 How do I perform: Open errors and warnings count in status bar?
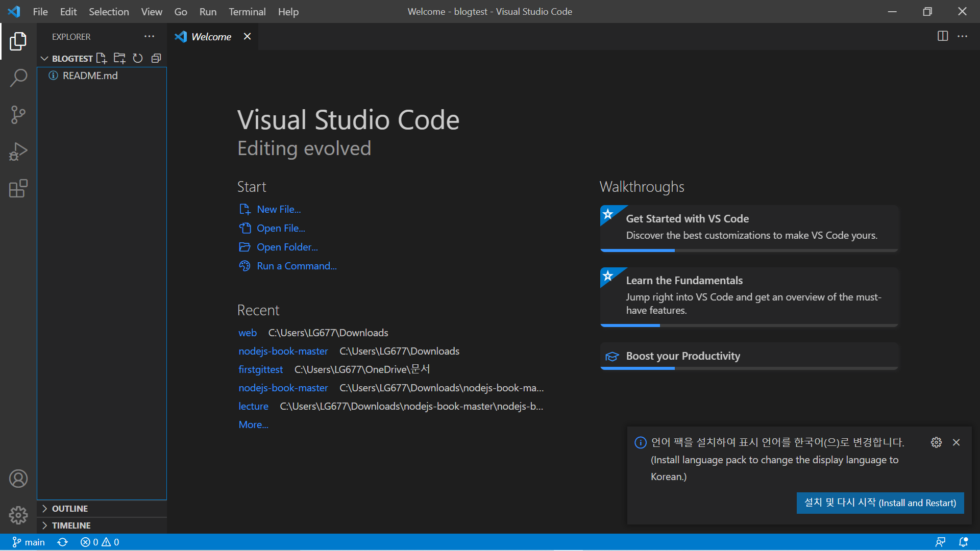(x=100, y=542)
